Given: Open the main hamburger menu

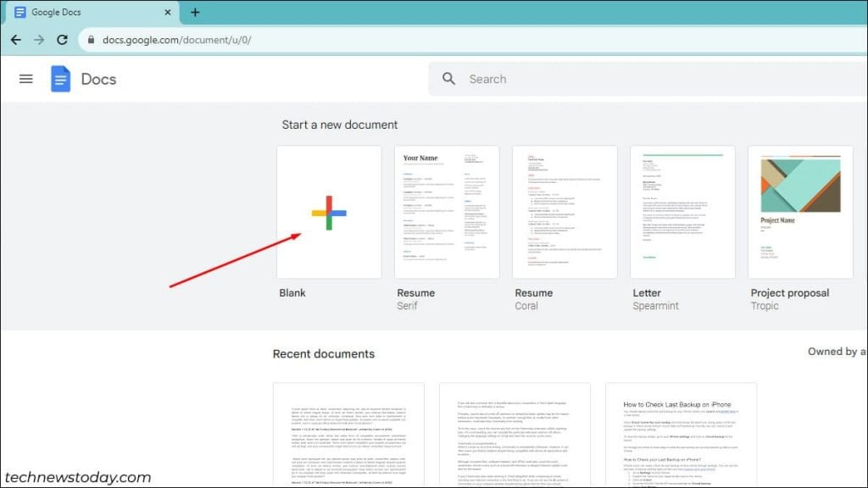Looking at the screenshot, I should point(26,79).
